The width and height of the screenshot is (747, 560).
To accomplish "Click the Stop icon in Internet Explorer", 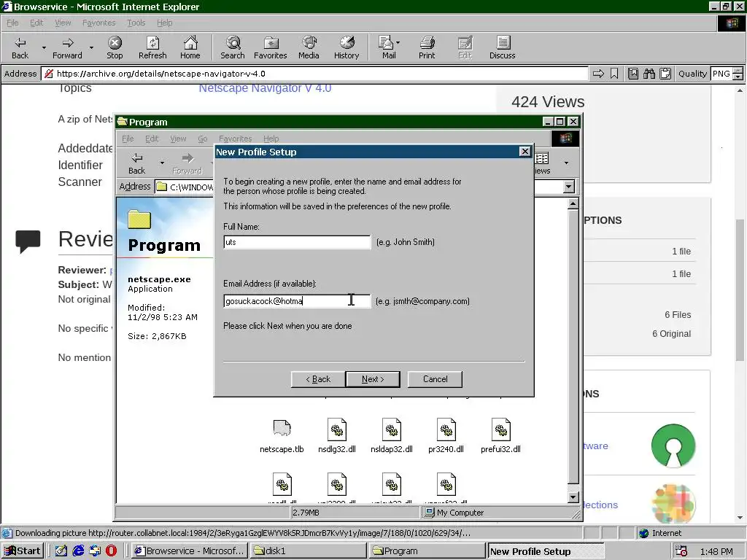I will pyautogui.click(x=115, y=47).
